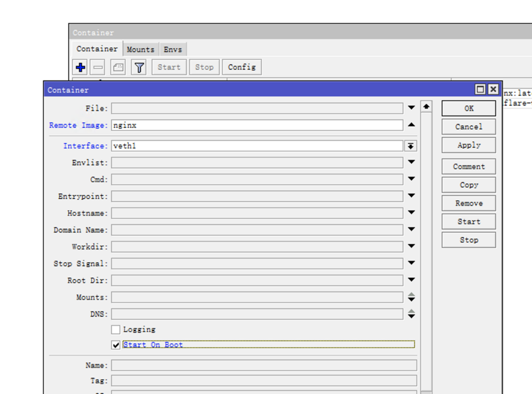This screenshot has height=394, width=532.
Task: Click Mounts up-down stepper arrows
Action: (411, 297)
